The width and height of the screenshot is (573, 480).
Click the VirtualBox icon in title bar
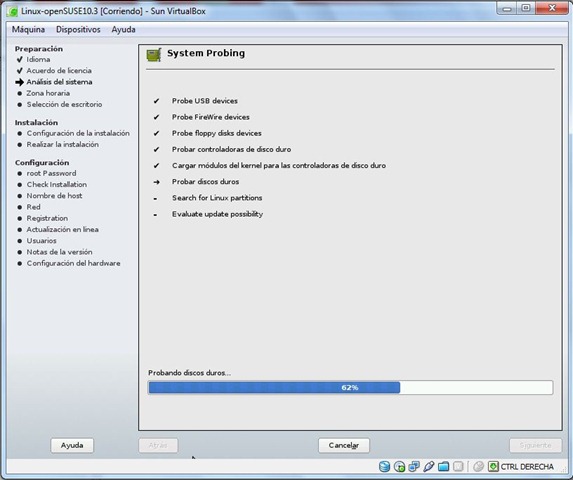point(12,11)
